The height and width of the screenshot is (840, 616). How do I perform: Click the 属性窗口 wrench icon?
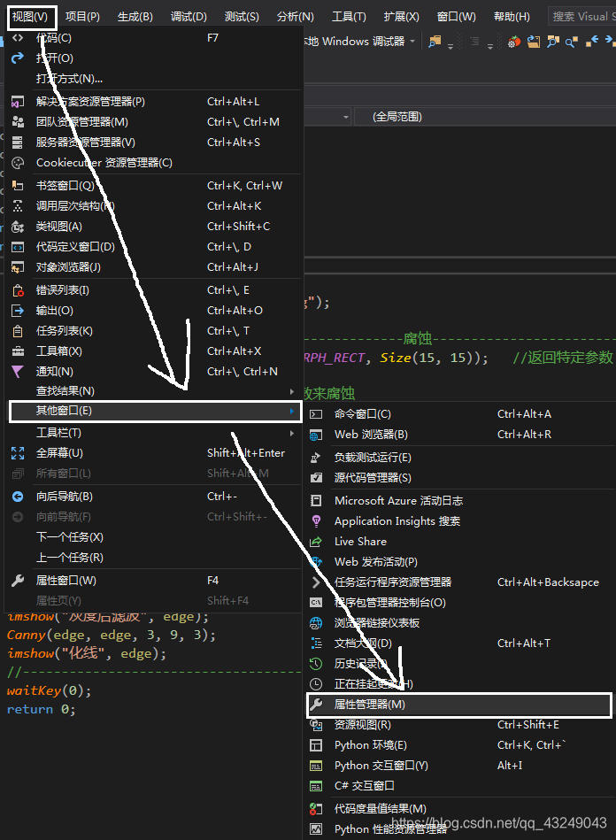click(18, 580)
